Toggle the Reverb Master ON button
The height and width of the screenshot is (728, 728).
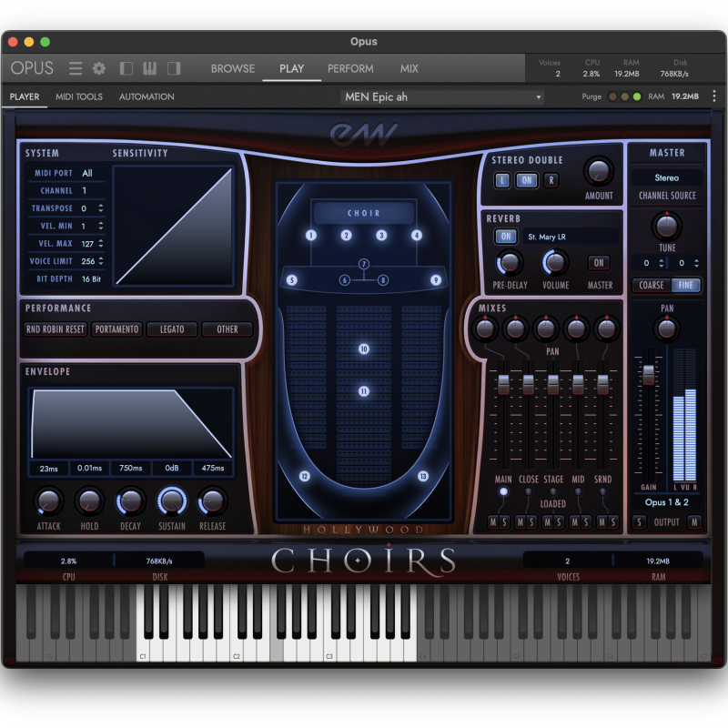point(599,263)
